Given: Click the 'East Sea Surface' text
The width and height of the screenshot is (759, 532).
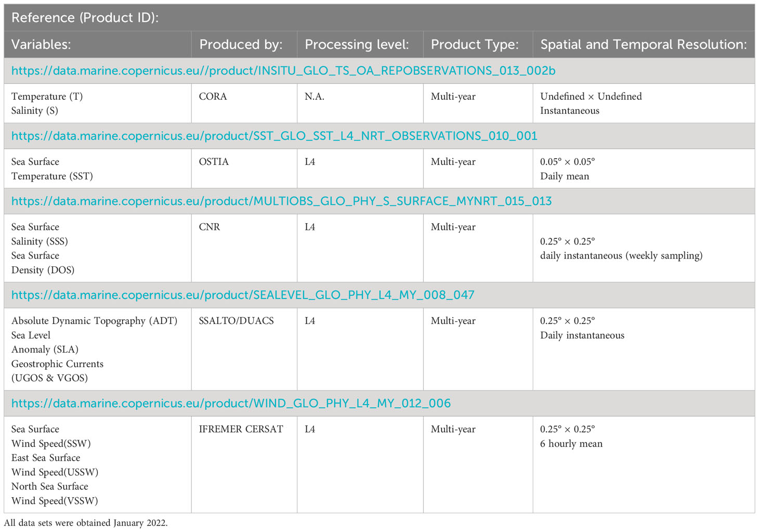Looking at the screenshot, I should 46,458.
